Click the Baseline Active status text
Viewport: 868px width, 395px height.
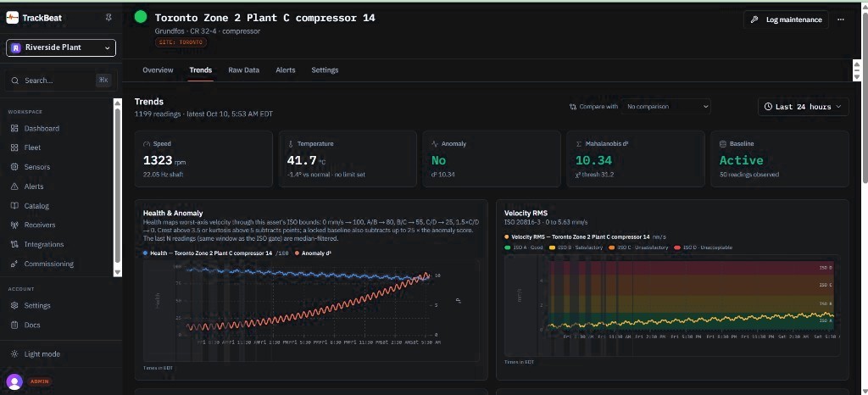pyautogui.click(x=741, y=160)
